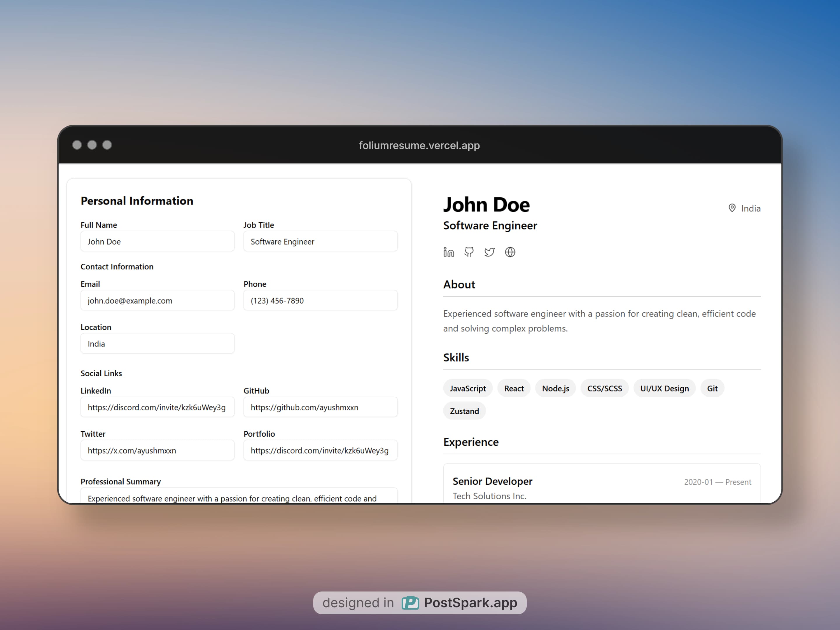Focus the GitHub URL field
Viewport: 840px width, 630px height.
[x=320, y=407]
